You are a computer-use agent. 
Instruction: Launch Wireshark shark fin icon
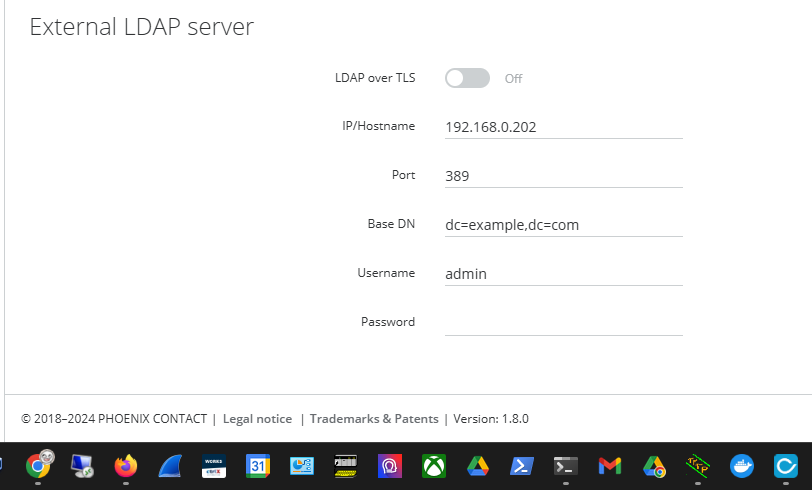pyautogui.click(x=170, y=466)
